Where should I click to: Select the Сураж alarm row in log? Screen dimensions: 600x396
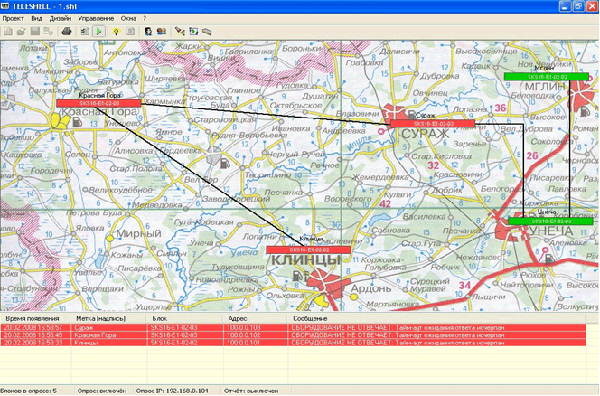point(293,328)
